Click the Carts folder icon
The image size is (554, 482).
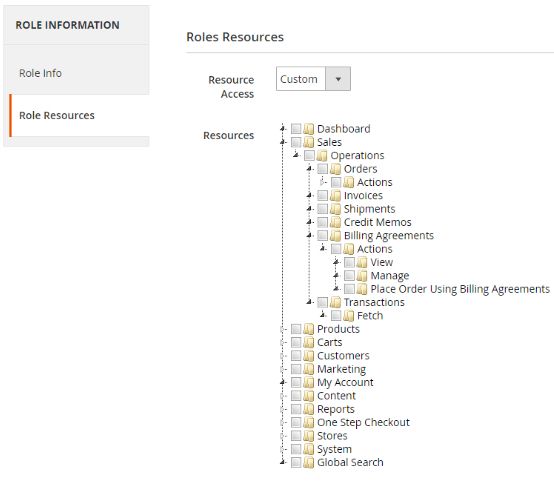(x=308, y=342)
